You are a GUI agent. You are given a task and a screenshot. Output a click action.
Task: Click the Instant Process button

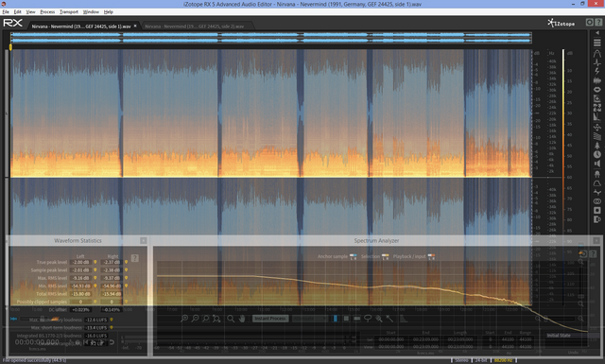tap(270, 319)
